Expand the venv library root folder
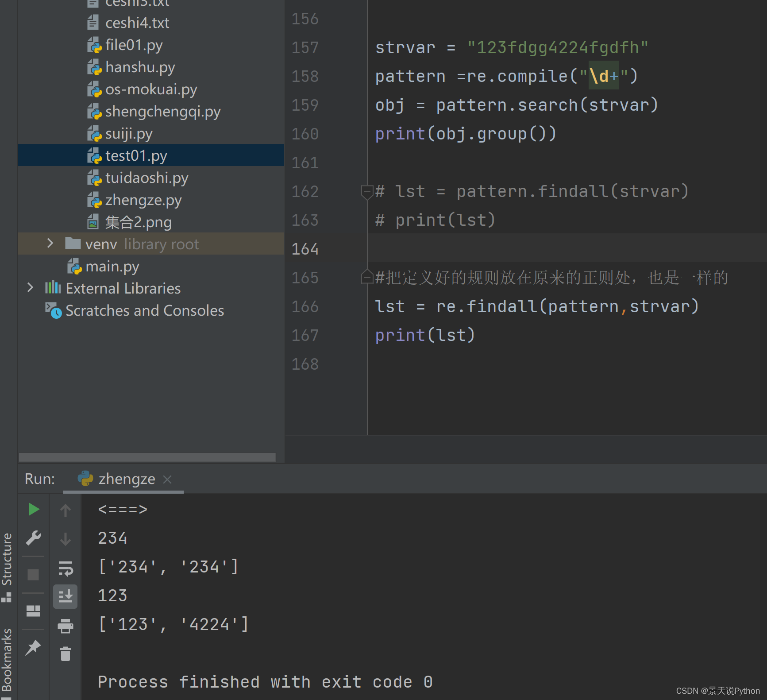 pyautogui.click(x=50, y=243)
